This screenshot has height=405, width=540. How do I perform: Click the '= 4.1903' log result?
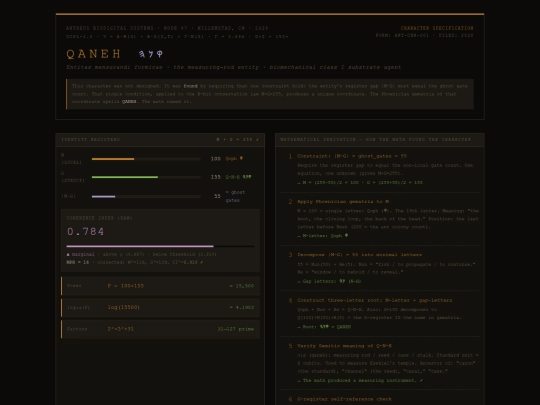click(242, 307)
